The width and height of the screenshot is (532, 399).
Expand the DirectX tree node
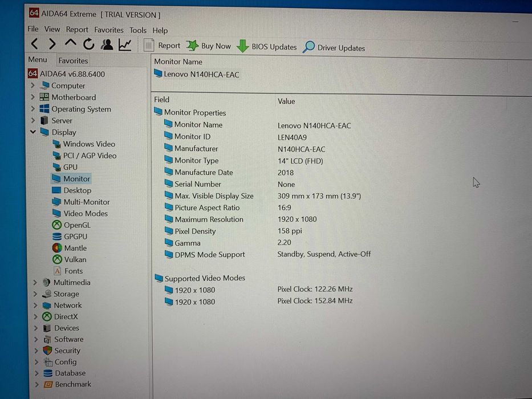(35, 316)
